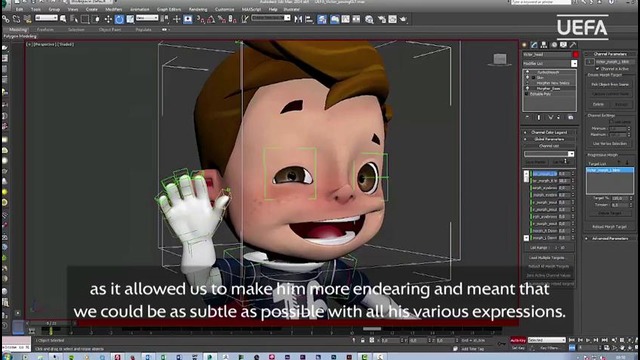This screenshot has width=640, height=360.
Task: Click Play Animation in playback controls
Action: click(588, 340)
